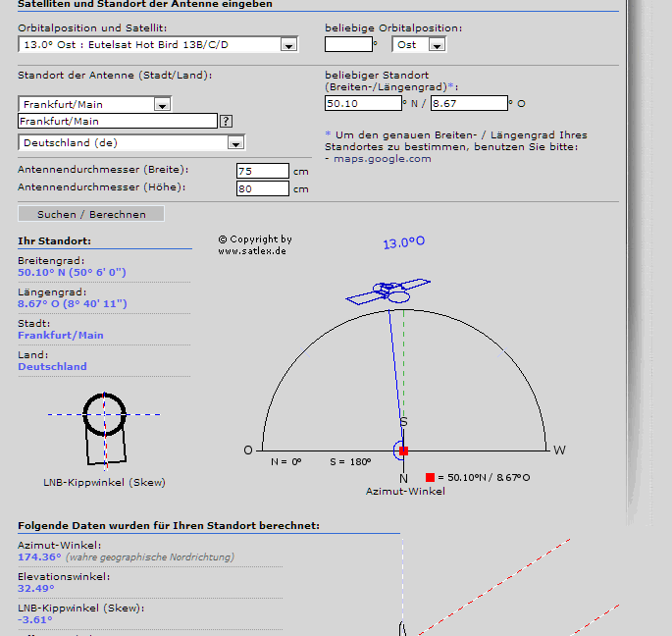
Task: Select the azimuth value 174.36°
Action: [x=39, y=557]
